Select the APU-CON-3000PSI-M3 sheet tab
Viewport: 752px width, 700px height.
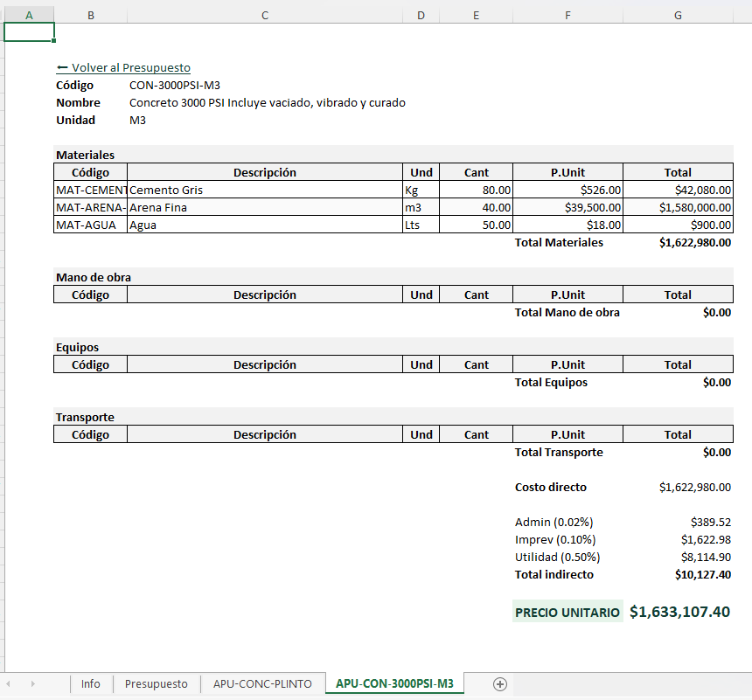pyautogui.click(x=394, y=683)
